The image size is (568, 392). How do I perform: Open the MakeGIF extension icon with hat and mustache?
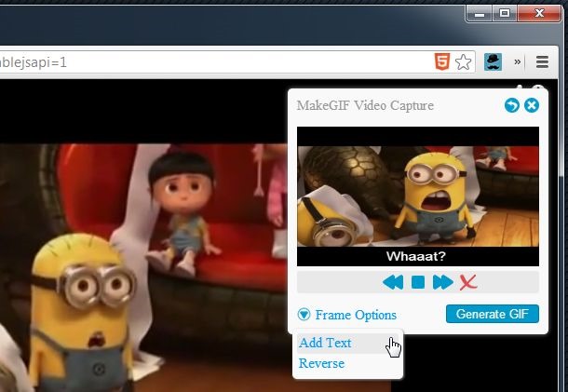(x=493, y=62)
